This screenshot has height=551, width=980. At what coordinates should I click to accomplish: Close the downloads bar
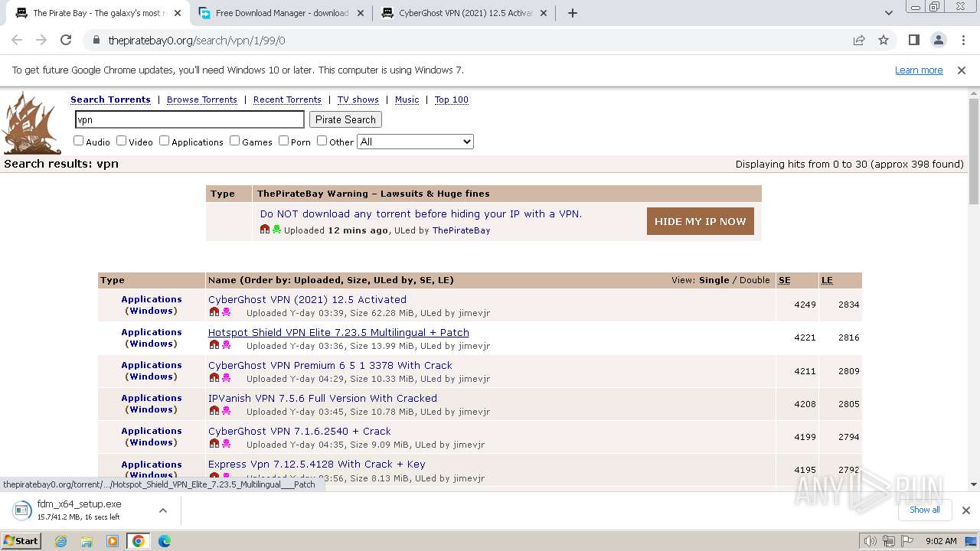(x=966, y=510)
